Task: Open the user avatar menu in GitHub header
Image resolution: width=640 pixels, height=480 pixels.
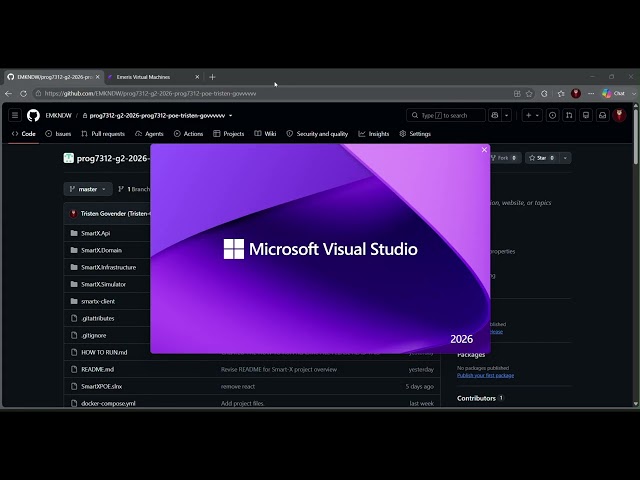Action: [x=619, y=116]
